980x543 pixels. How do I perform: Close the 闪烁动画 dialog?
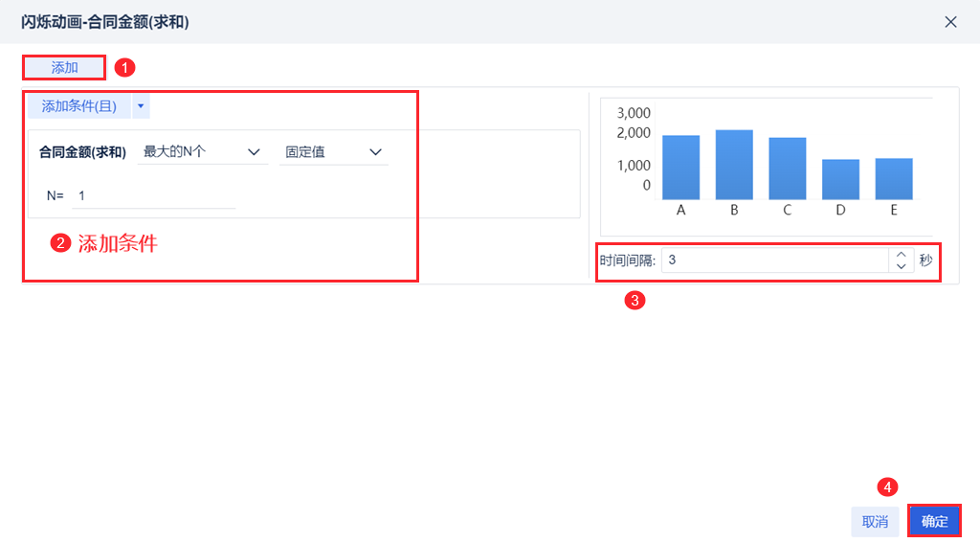(x=950, y=22)
